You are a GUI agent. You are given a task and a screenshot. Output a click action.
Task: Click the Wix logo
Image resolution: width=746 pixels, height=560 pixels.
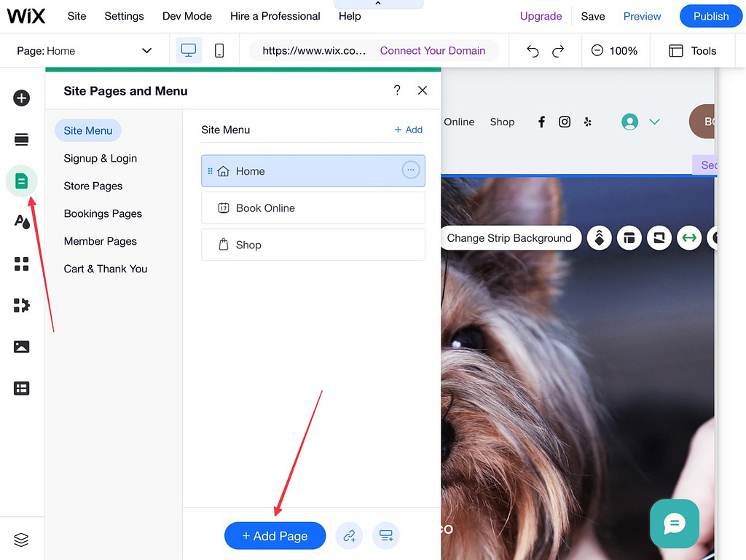coord(25,16)
